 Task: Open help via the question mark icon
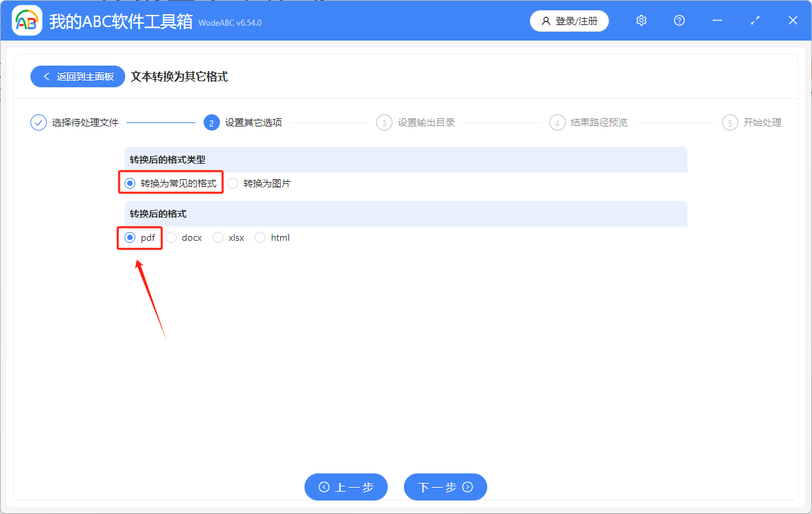click(679, 20)
